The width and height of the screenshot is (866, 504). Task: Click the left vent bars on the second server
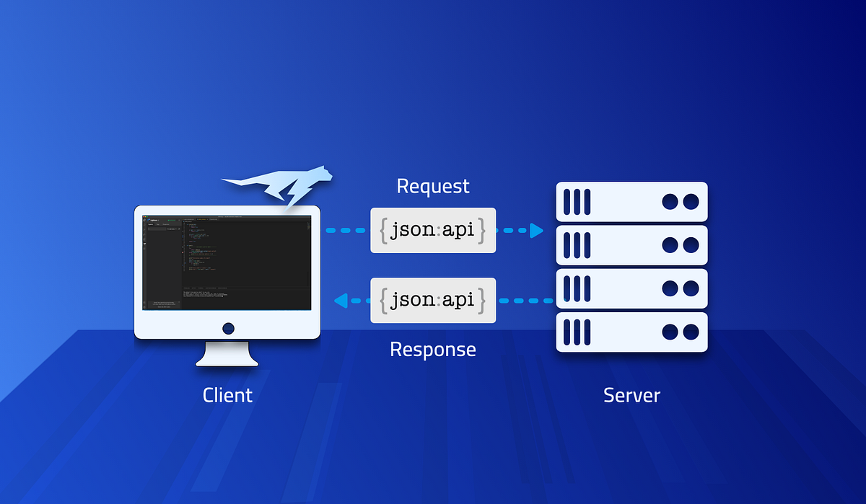[576, 244]
